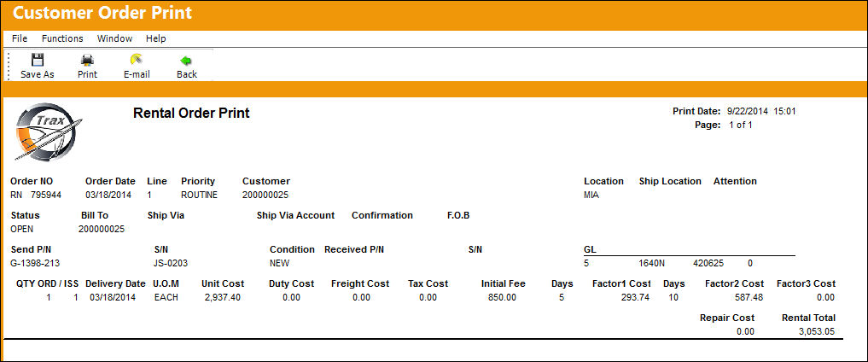
Task: Click order number 795944
Action: 46,195
